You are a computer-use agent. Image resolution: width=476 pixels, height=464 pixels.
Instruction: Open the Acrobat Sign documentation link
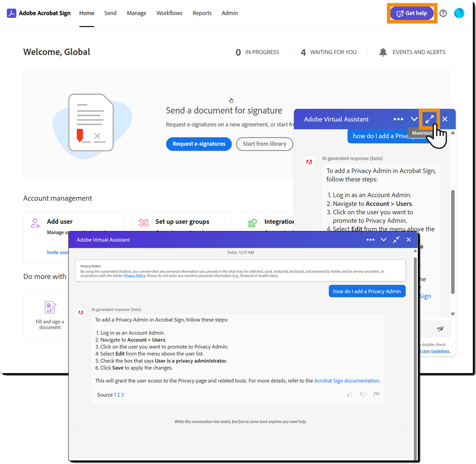click(x=347, y=380)
